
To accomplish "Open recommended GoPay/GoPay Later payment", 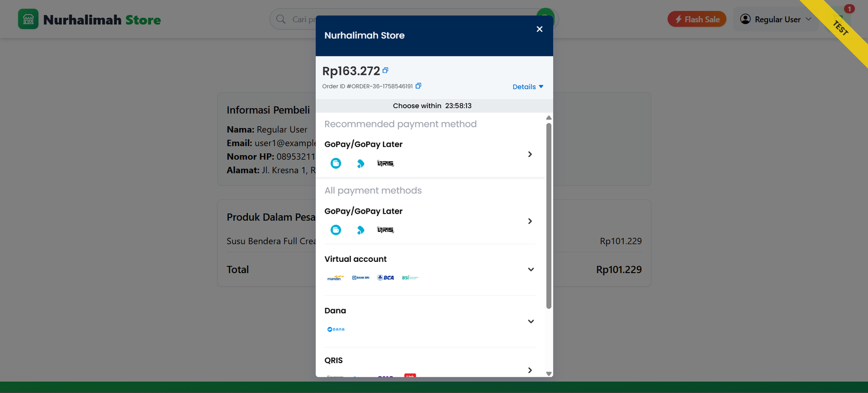I will [x=429, y=154].
